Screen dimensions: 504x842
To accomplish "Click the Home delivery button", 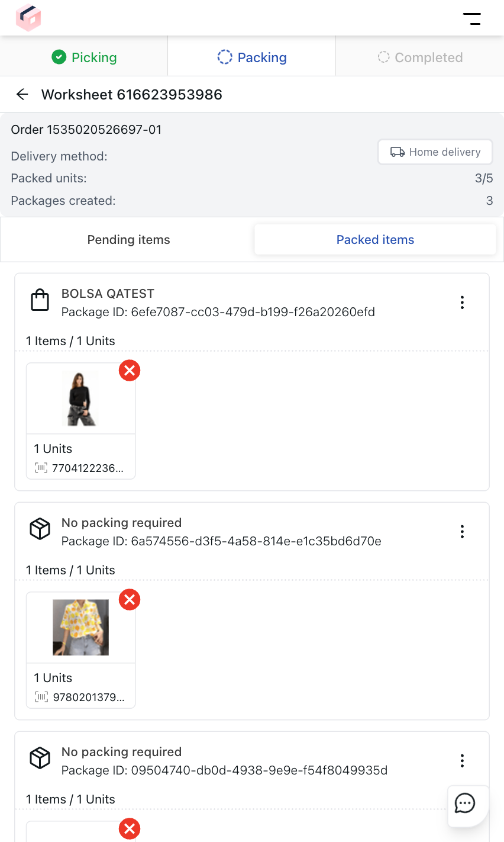I will click(x=435, y=152).
